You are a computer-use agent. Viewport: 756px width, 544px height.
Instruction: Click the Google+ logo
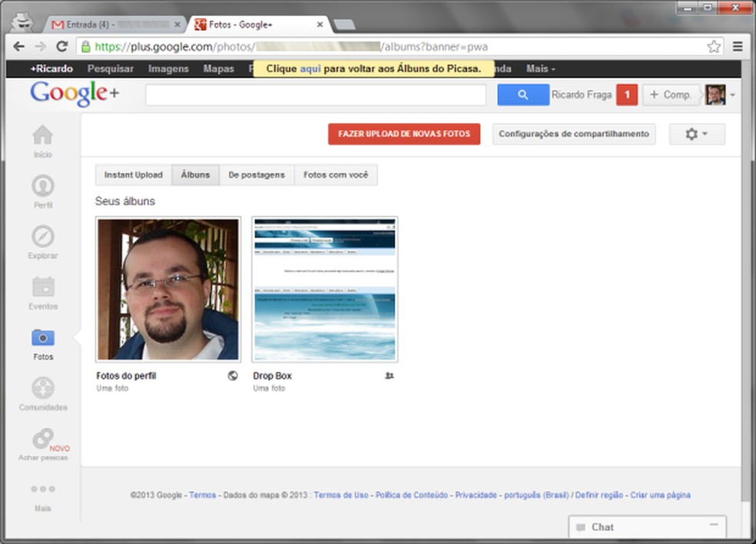click(75, 94)
